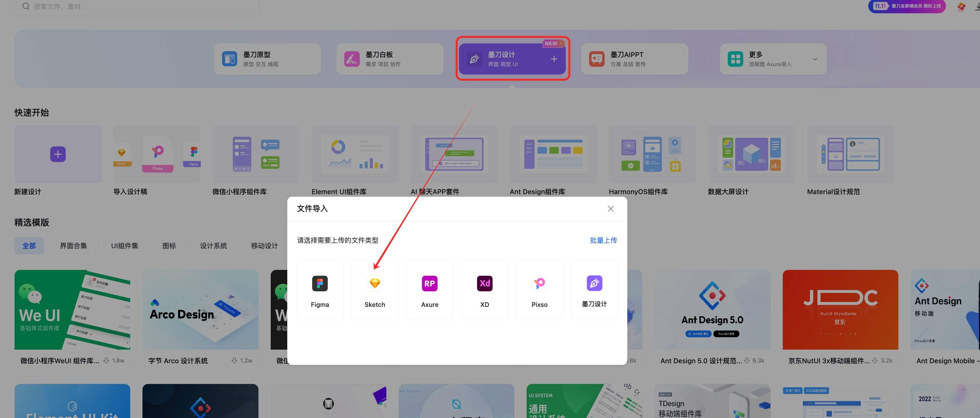Open 墨刀白板 from the top bar
Viewport: 980px width, 418px height.
point(389,59)
